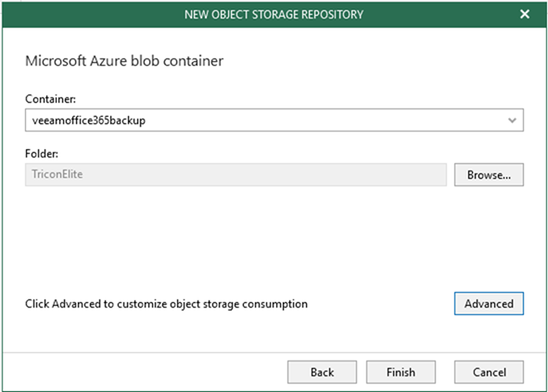
Task: Click the New Object Storage Repository title bar
Action: pyautogui.click(x=274, y=14)
